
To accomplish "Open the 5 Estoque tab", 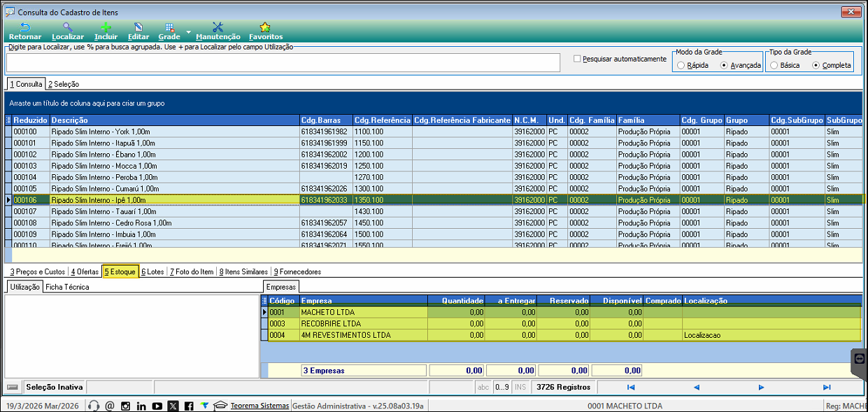I will click(x=120, y=271).
